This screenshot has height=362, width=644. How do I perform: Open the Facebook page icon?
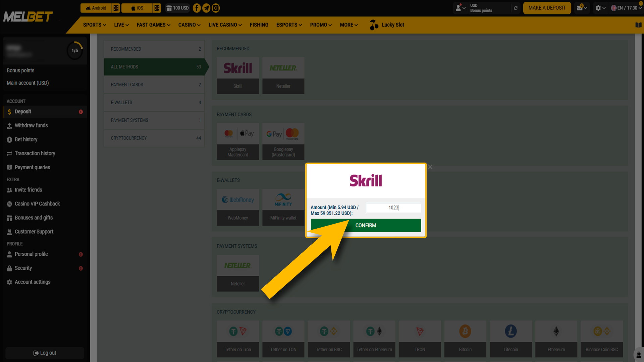[x=197, y=8]
